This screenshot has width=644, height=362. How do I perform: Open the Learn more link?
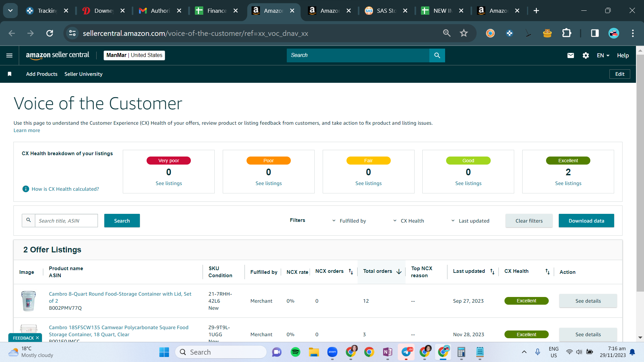pos(27,130)
